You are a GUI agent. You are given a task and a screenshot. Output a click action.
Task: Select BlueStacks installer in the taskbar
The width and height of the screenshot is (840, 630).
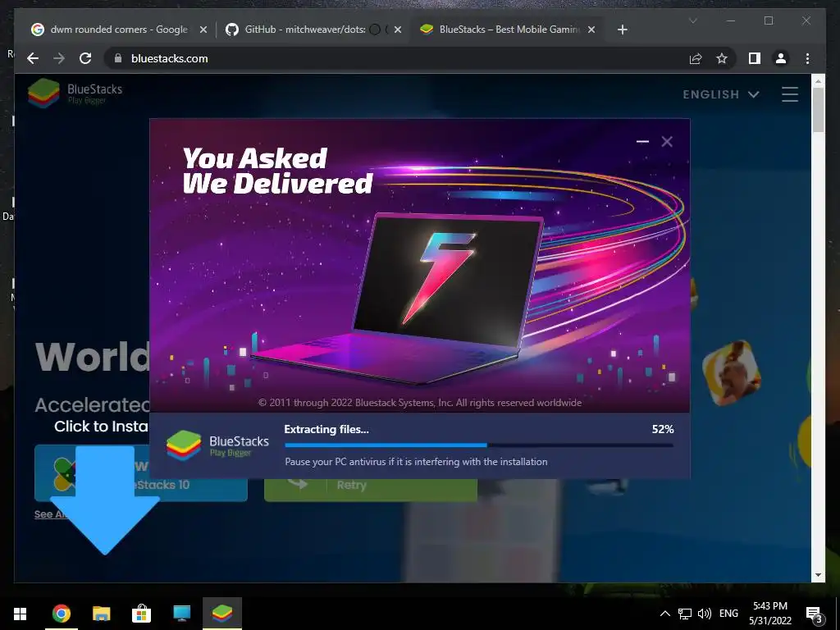(x=221, y=614)
